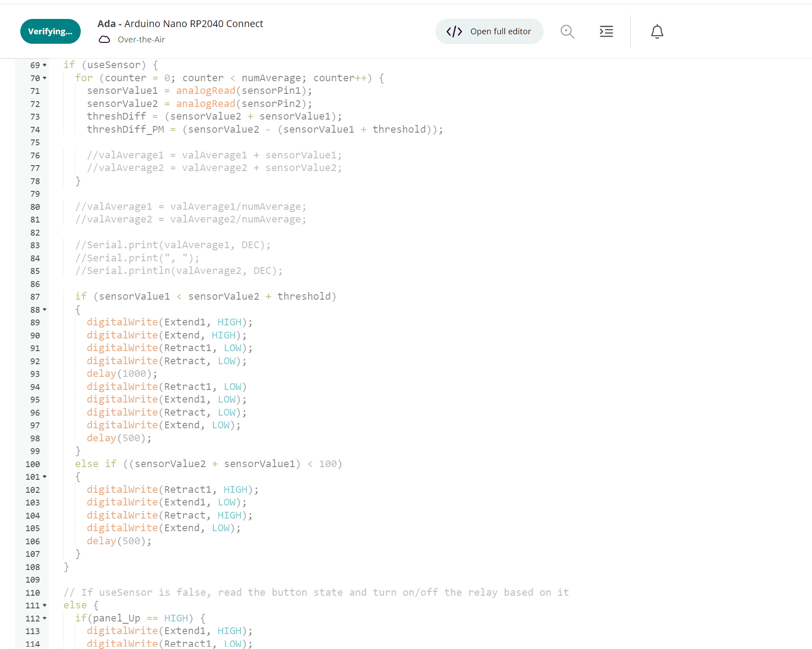
Task: Click the search magnifier icon
Action: pos(567,32)
